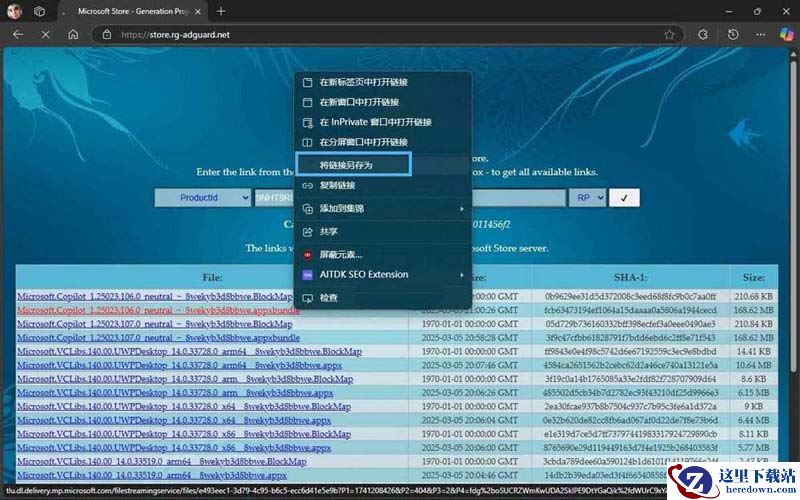Expand 添加到集锦 submenu
800x500 pixels.
(383, 208)
